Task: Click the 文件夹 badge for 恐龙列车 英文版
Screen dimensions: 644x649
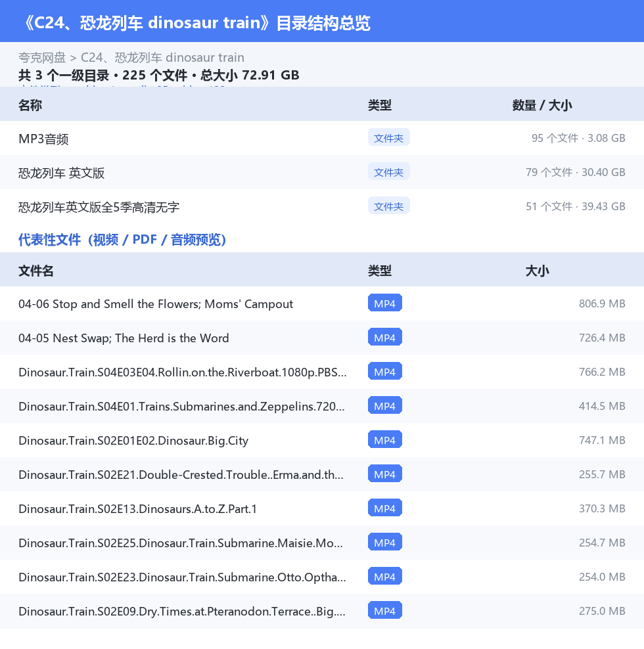Action: [388, 172]
